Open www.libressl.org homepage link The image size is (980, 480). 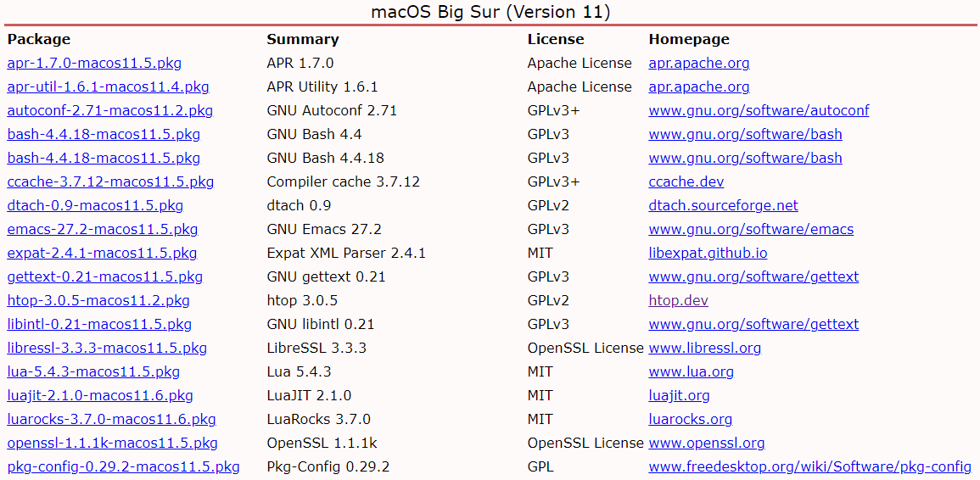(704, 349)
